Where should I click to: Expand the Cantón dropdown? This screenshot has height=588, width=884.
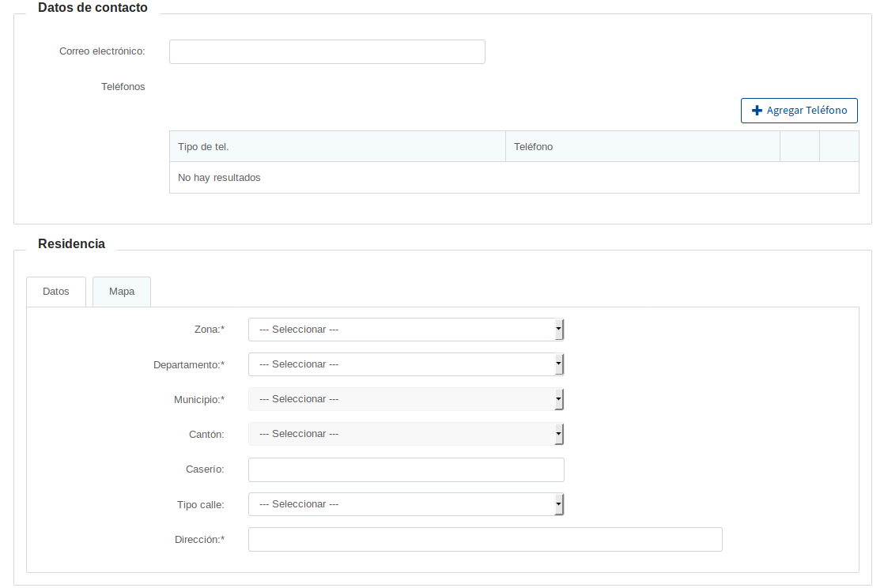pos(406,434)
